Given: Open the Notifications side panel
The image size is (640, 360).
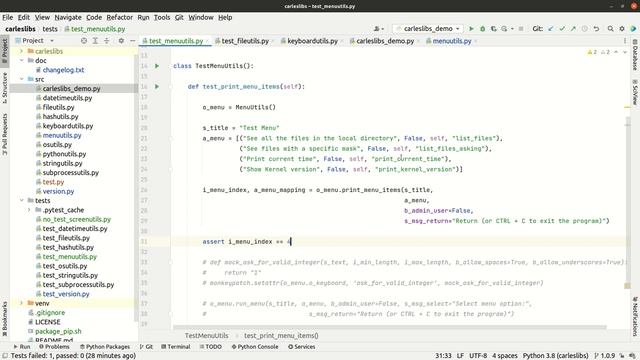Looking at the screenshot, I should [x=635, y=316].
